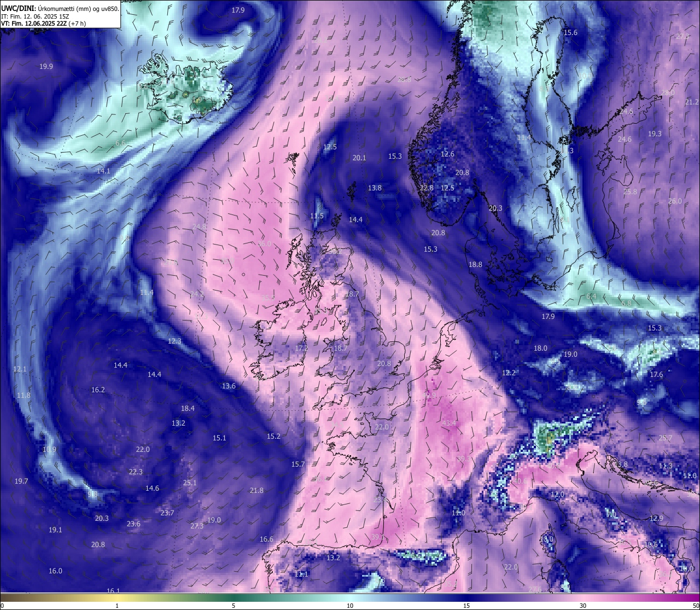Viewport: 700px width, 610px height.
Task: Click the 25.1 value in the Atlantic
Action: 190,483
